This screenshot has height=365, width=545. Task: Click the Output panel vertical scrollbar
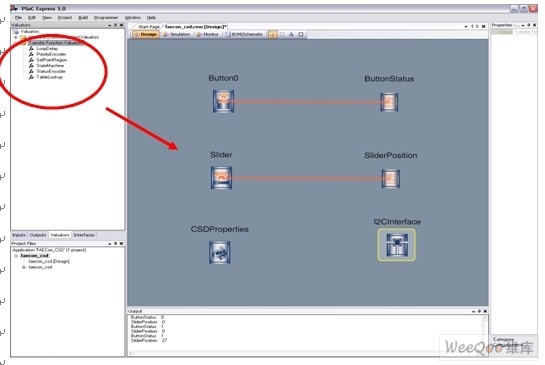pyautogui.click(x=485, y=333)
